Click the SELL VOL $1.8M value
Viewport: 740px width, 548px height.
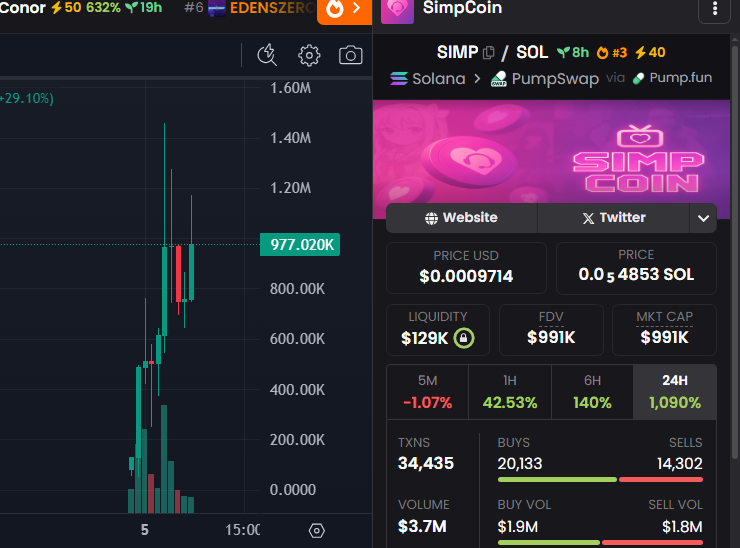[x=682, y=527]
